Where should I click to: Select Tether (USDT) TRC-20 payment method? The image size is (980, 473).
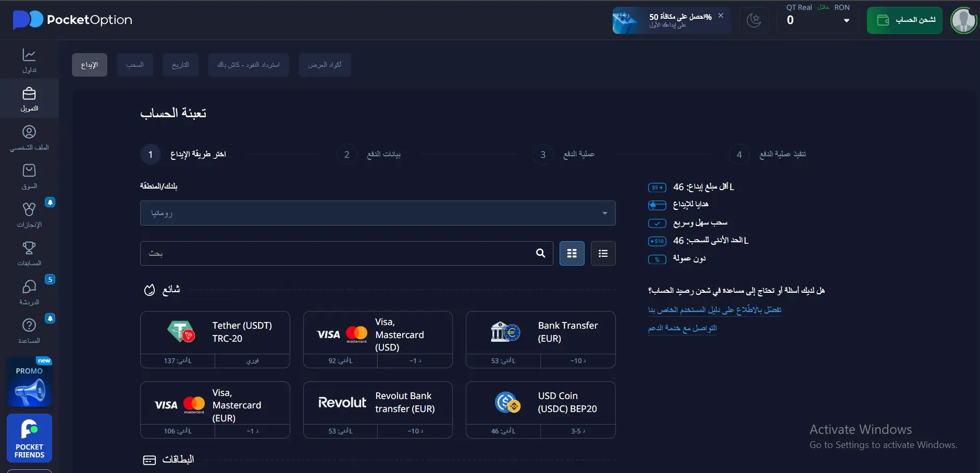215,340
